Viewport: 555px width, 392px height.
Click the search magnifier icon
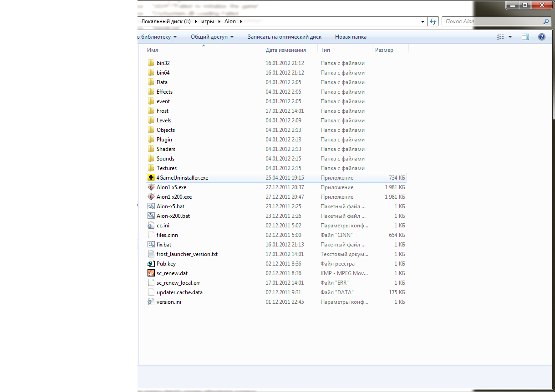click(546, 21)
